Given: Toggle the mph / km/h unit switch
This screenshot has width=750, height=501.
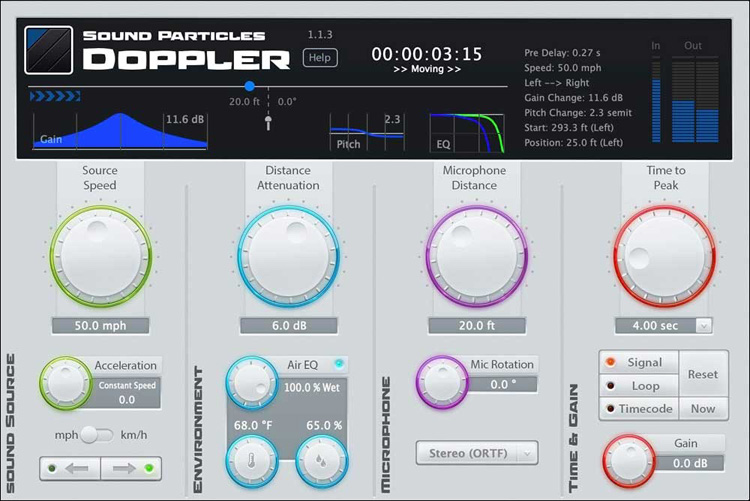Looking at the screenshot, I should (97, 435).
